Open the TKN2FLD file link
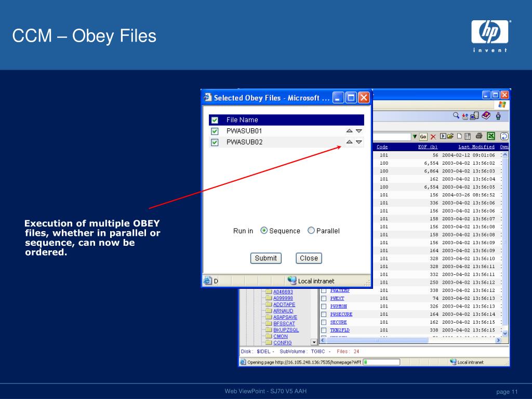The height and width of the screenshot is (399, 532). (340, 330)
